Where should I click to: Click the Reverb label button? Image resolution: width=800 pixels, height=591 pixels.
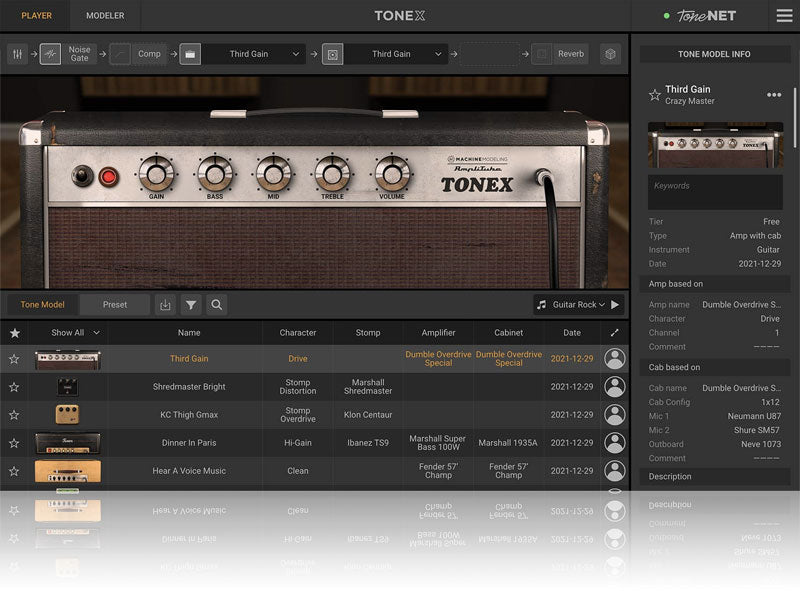point(571,54)
